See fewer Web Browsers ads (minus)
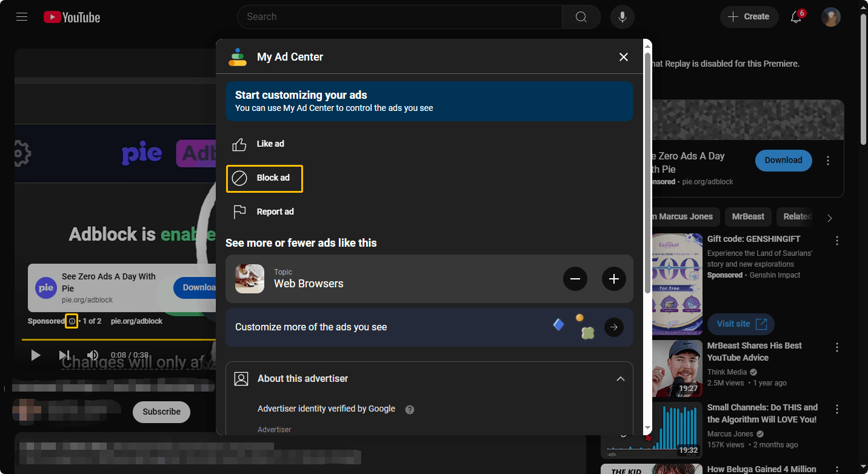This screenshot has width=868, height=474. click(x=575, y=279)
